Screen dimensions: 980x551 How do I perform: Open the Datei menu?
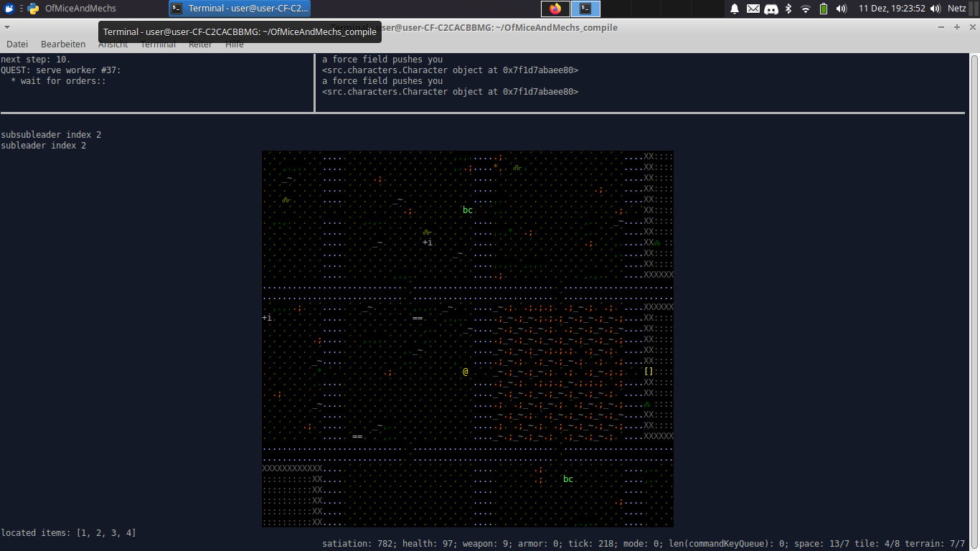[17, 44]
